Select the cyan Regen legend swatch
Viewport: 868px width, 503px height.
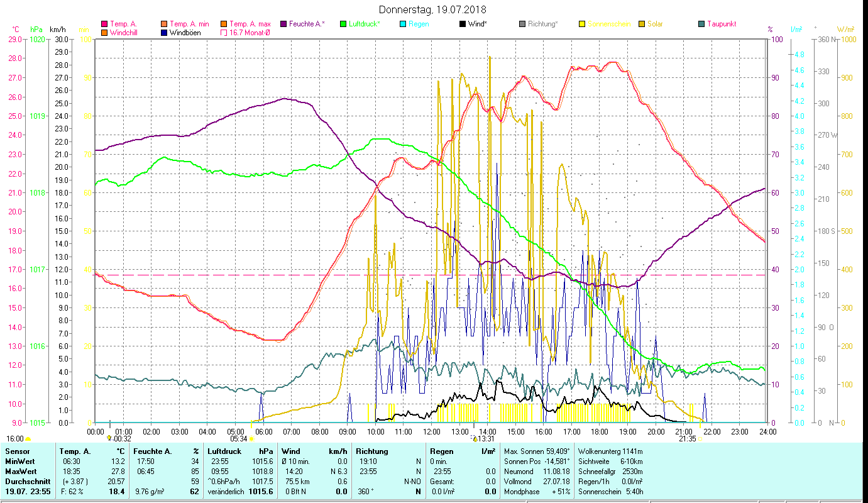pyautogui.click(x=403, y=24)
